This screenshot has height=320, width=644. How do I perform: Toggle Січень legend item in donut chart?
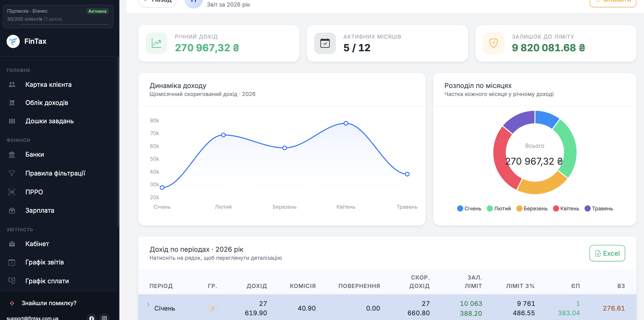click(x=469, y=209)
